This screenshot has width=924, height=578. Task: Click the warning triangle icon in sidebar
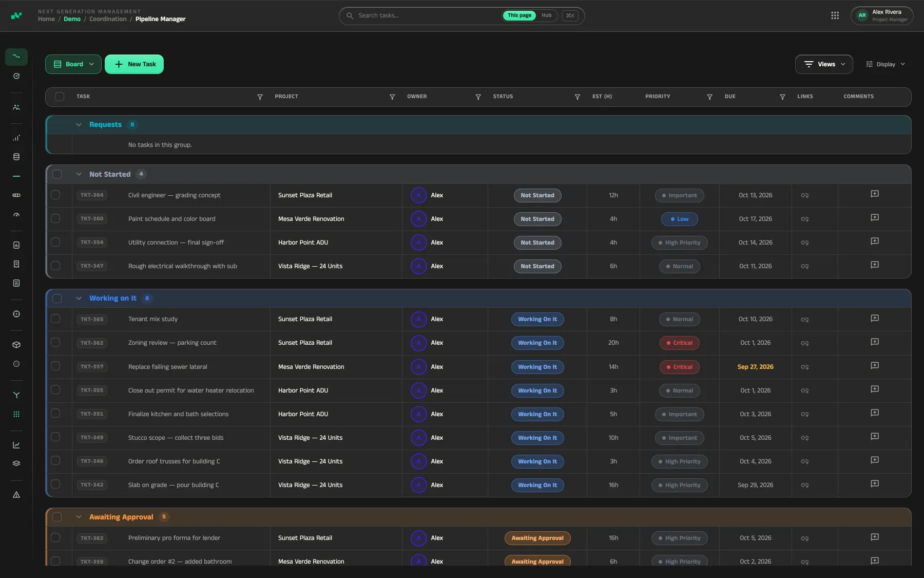(16, 495)
